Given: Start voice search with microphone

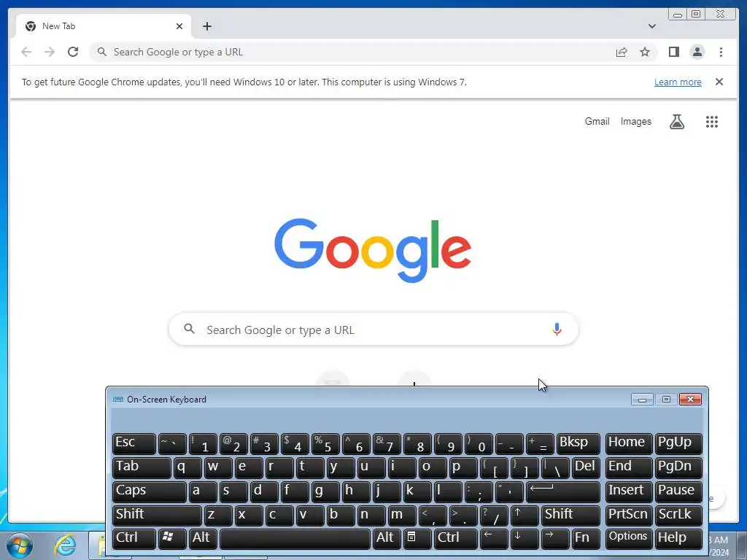Looking at the screenshot, I should [x=557, y=329].
